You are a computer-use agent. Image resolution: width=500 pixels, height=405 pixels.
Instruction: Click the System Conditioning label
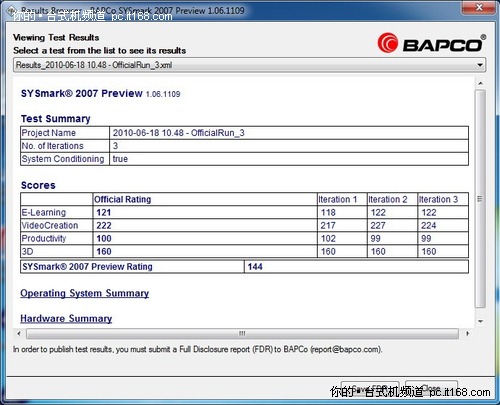63,159
